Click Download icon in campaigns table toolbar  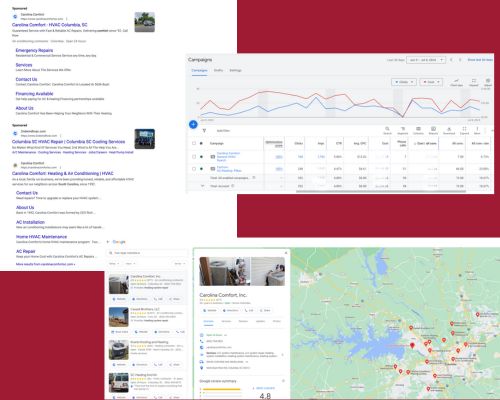(449, 130)
